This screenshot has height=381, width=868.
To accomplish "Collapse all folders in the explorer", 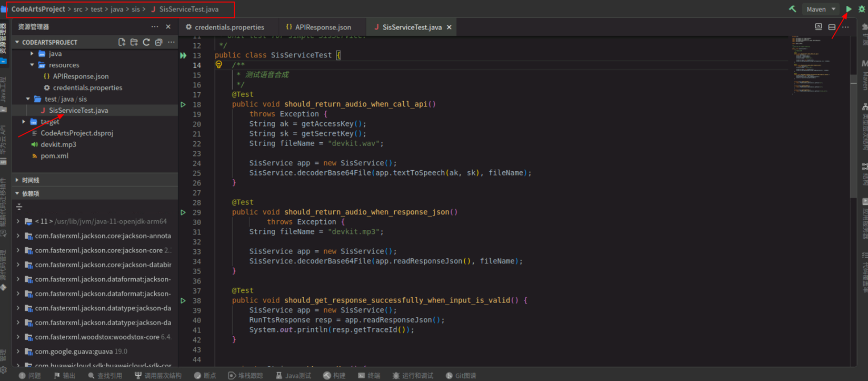I will (158, 42).
